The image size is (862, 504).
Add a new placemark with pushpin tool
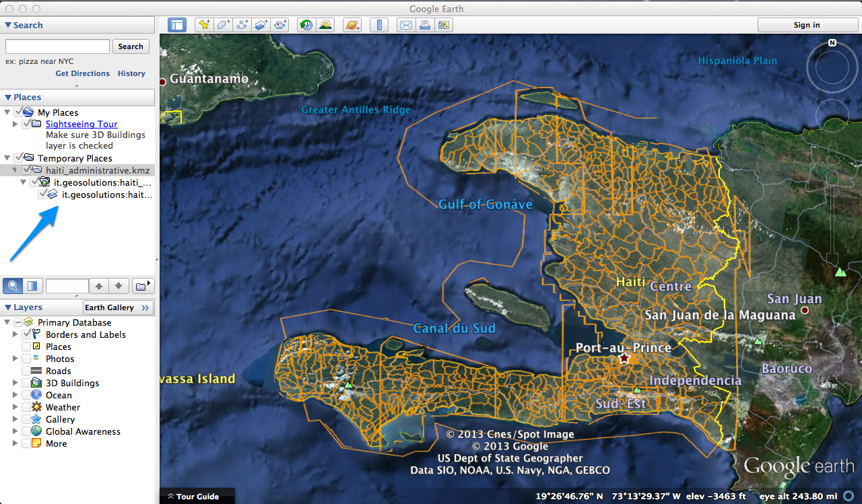point(203,25)
